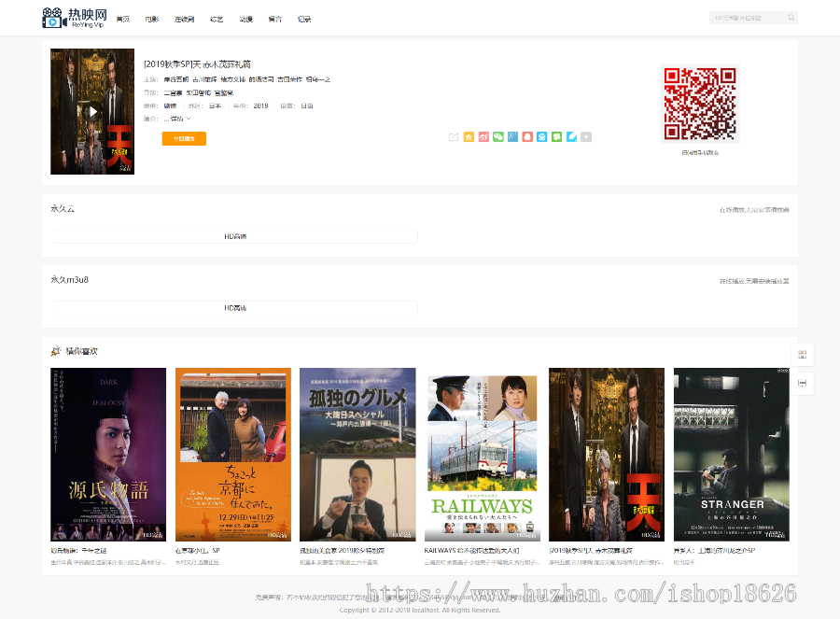Screen dimensions: 840x619
Task: Share via the Weibo share icon
Action: pyautogui.click(x=483, y=136)
